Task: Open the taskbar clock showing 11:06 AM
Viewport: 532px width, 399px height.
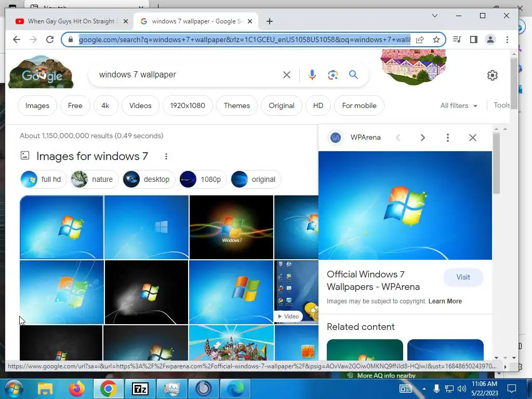Action: 485,389
